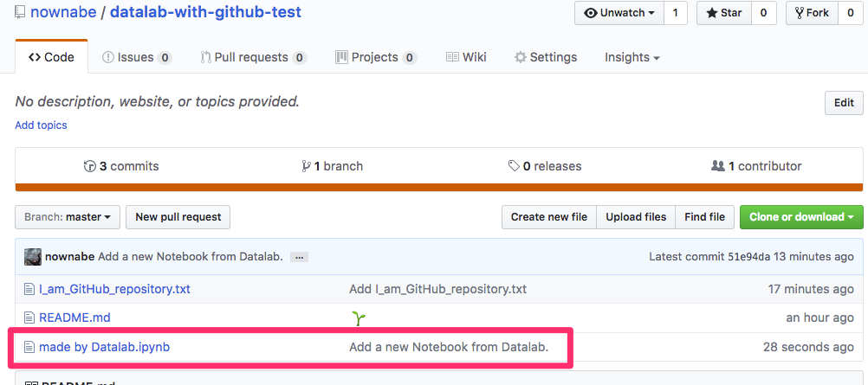Screen dimensions: 868x385
Task: Open the Branch: master dropdown
Action: tap(67, 217)
